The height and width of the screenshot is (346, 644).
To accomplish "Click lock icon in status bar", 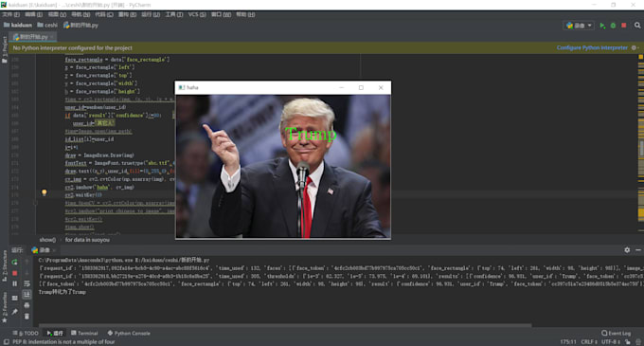I will pos(627,342).
